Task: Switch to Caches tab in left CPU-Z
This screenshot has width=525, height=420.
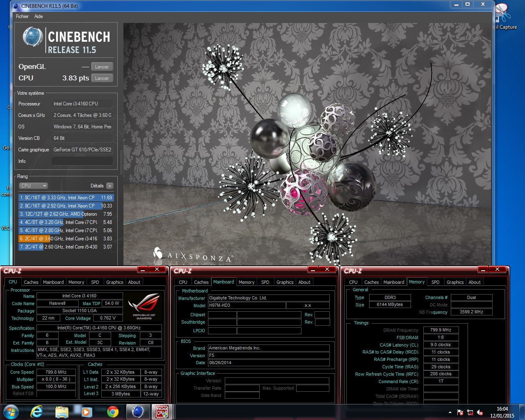Action: click(x=31, y=282)
